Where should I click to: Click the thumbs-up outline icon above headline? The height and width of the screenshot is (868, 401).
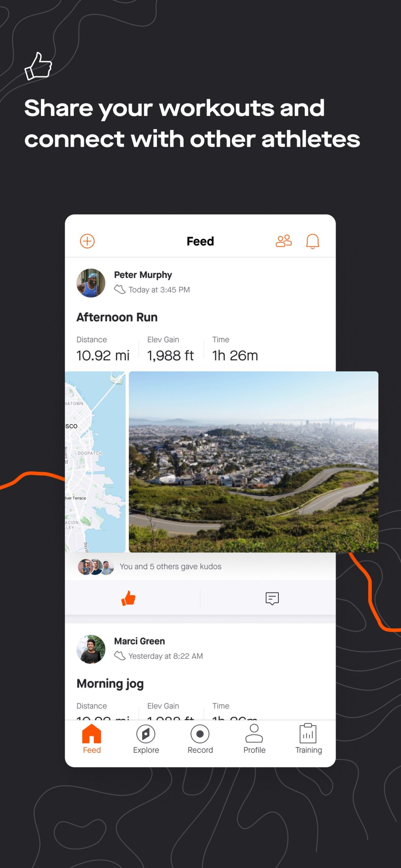(x=38, y=66)
